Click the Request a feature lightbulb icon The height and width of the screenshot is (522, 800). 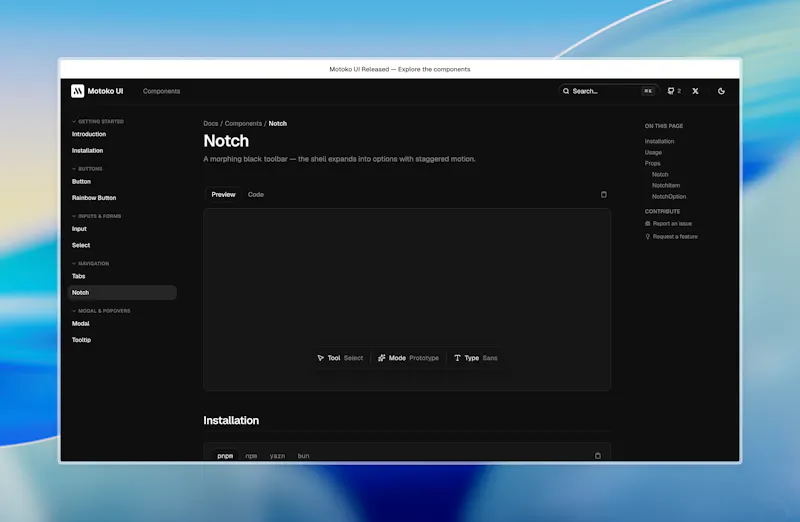click(x=647, y=236)
